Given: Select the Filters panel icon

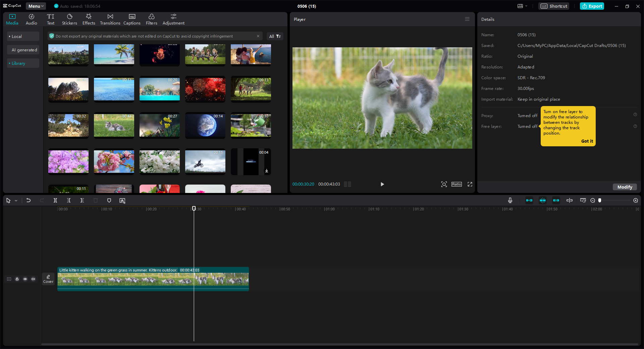Looking at the screenshot, I should pos(151,19).
